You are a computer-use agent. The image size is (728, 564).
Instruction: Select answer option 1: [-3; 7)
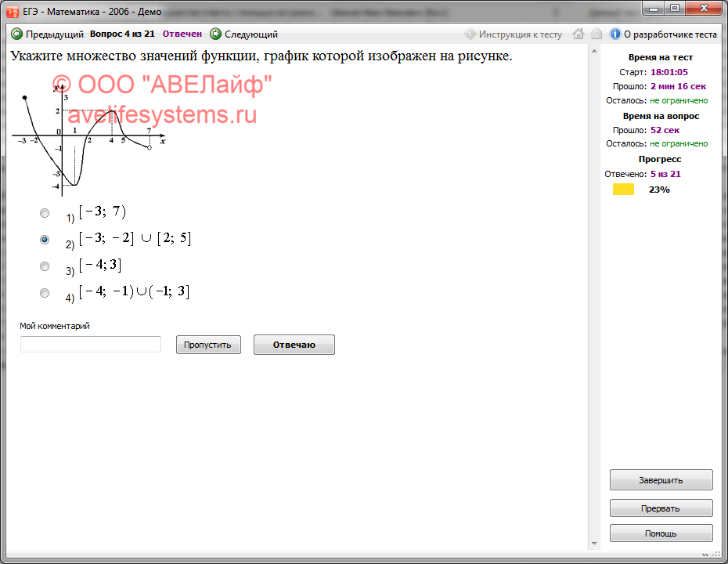(x=45, y=213)
